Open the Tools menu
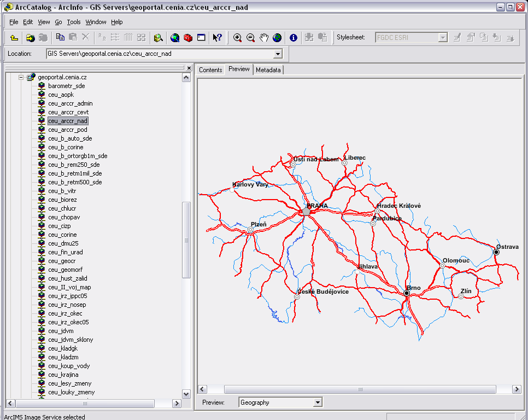This screenshot has height=420, width=528. tap(74, 22)
